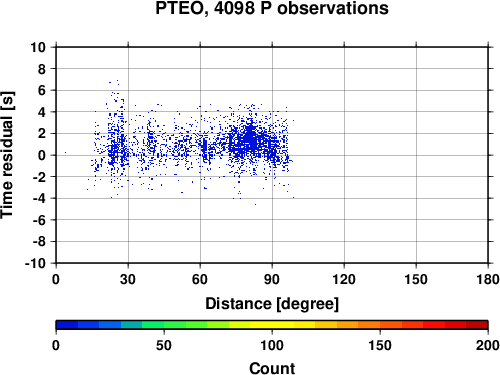500x375 pixels.
Task: Click the colorbar tick label 150
Action: (x=380, y=345)
